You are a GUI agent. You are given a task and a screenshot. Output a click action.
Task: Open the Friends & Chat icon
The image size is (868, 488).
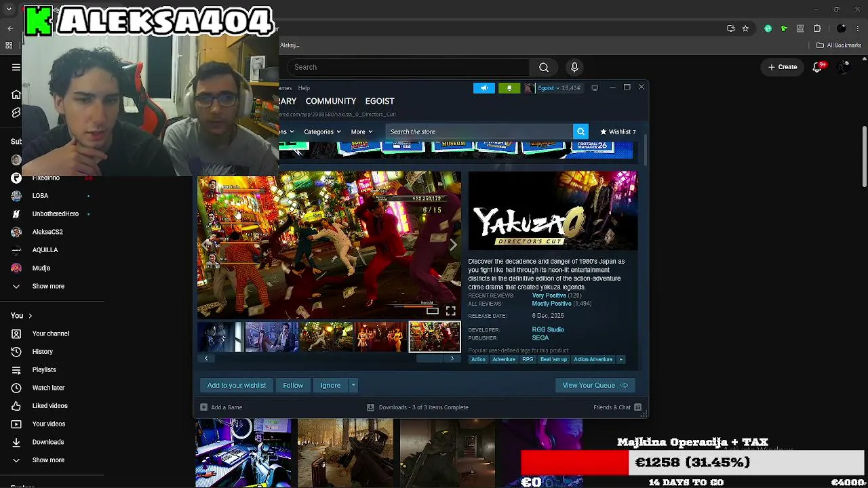point(638,407)
